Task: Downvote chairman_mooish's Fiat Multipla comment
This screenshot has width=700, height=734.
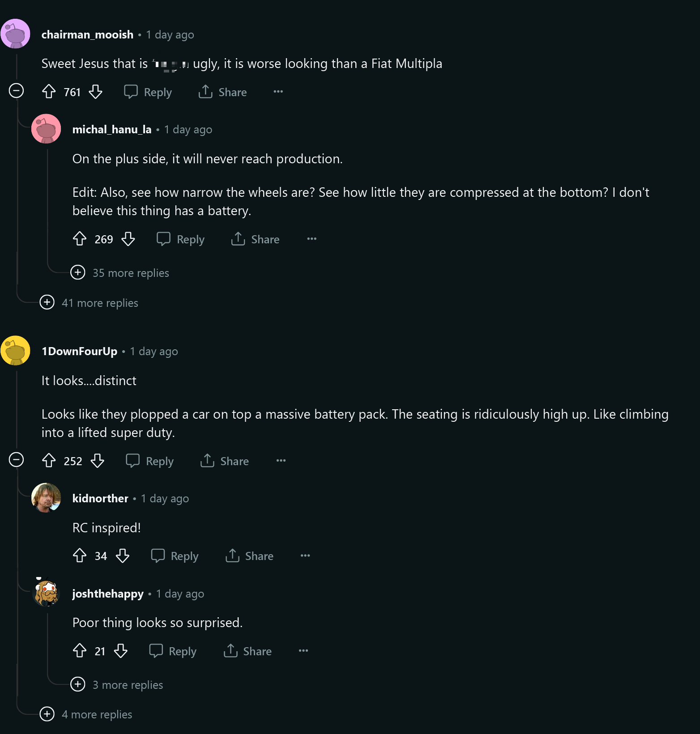Action: [x=95, y=92]
